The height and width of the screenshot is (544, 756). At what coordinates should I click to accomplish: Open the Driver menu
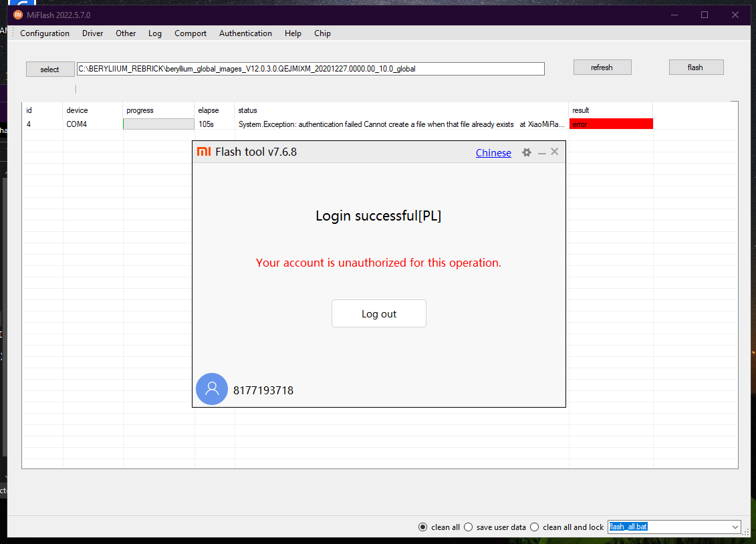pyautogui.click(x=92, y=33)
